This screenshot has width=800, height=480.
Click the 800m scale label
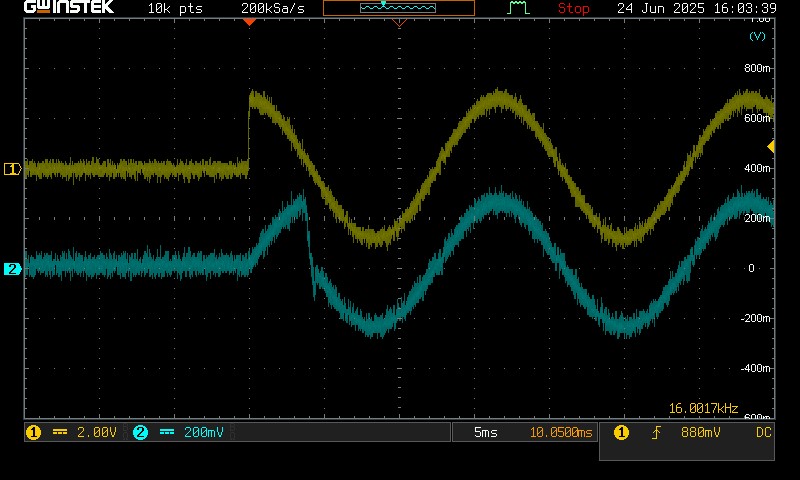[757, 68]
